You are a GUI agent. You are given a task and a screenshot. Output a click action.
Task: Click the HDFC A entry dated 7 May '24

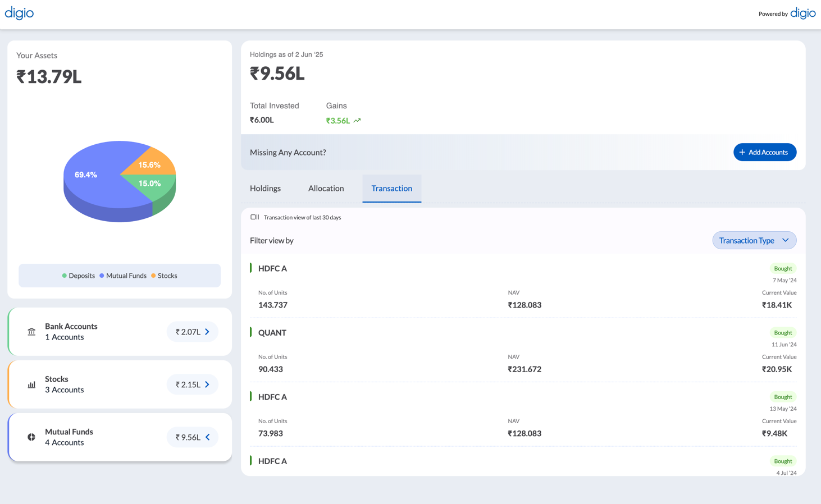[x=272, y=269]
